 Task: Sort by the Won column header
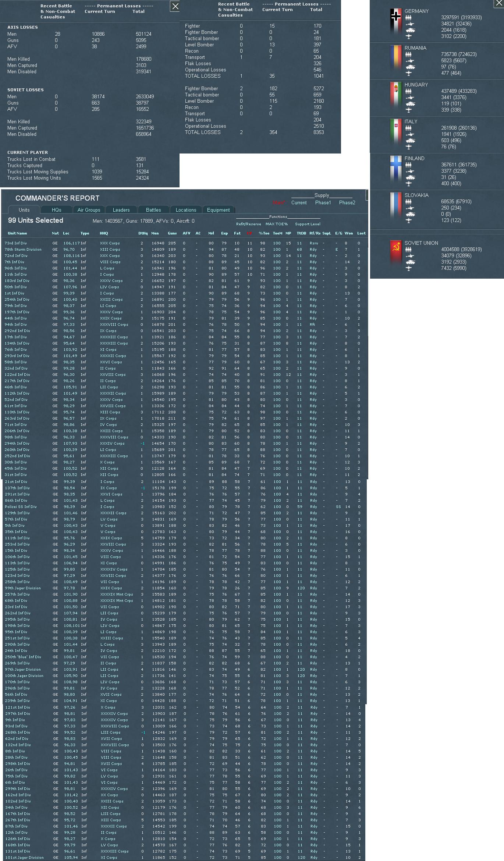[349, 233]
